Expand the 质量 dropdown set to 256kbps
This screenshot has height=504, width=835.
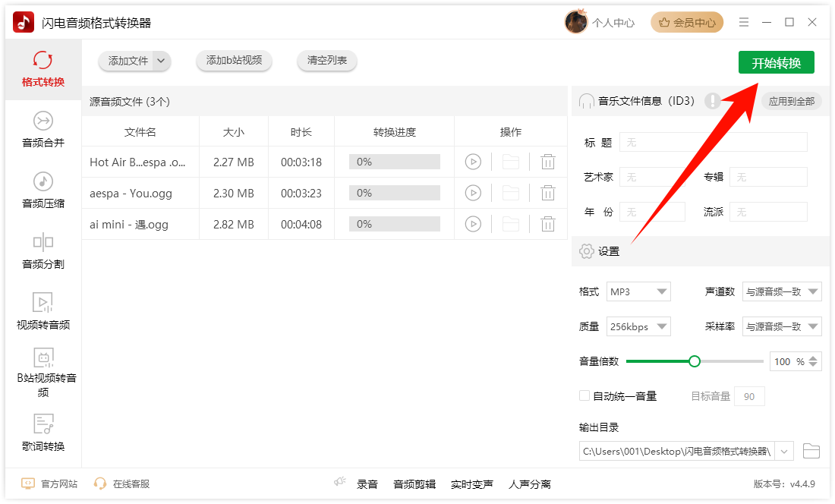click(638, 326)
